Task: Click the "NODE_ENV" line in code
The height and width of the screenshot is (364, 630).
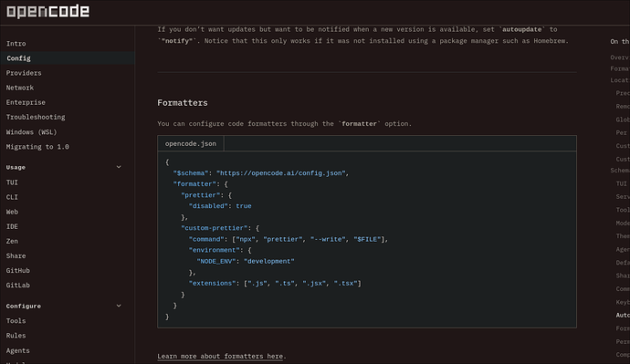Action: [246, 261]
